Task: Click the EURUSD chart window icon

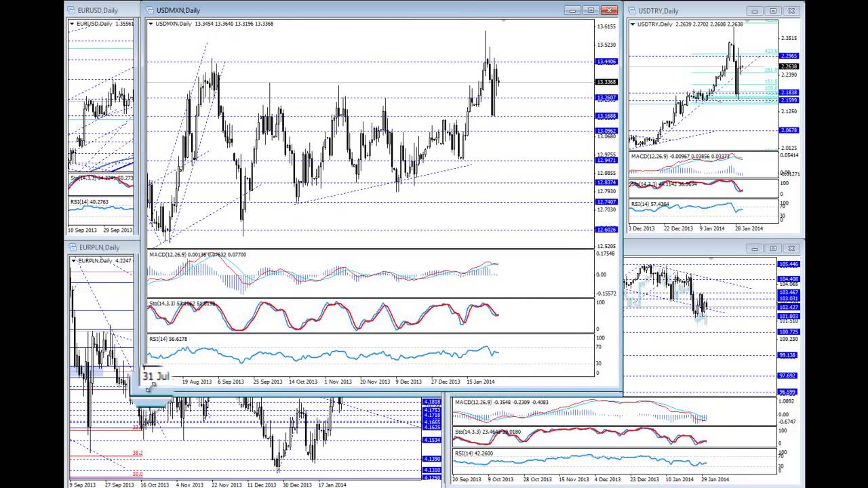Action: pyautogui.click(x=72, y=10)
